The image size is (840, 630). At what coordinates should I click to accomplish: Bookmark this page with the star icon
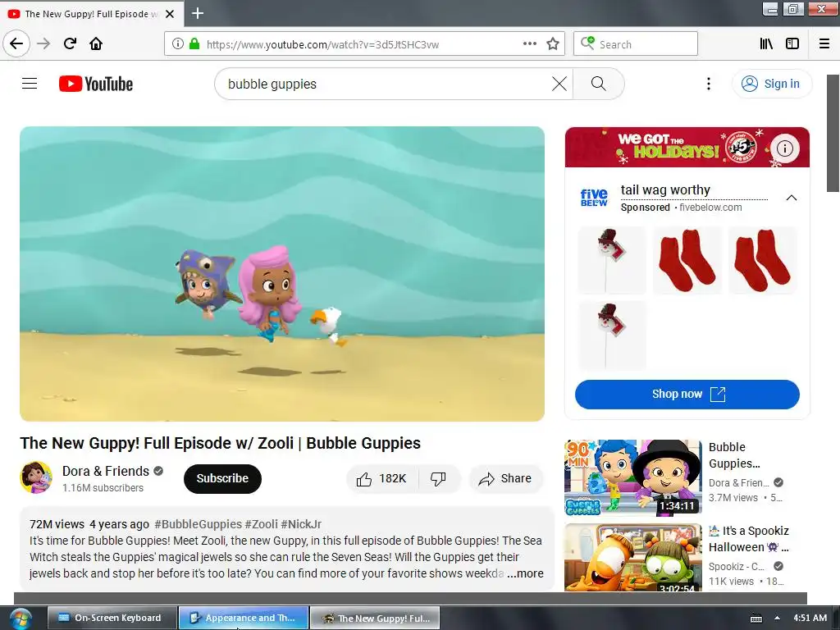pyautogui.click(x=553, y=43)
